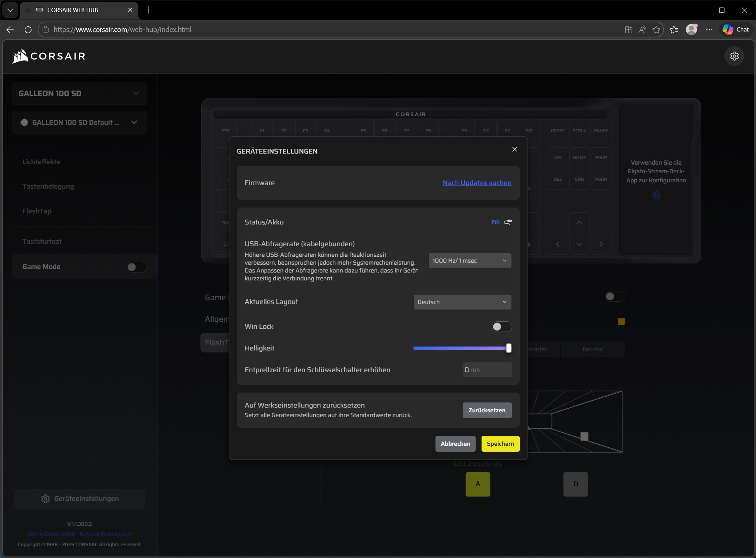Open the Copilot Chat button
Screen dimensions: 756x558
[x=736, y=30]
